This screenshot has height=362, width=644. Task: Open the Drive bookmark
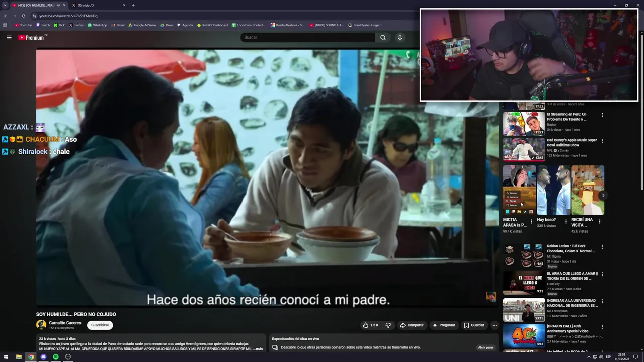click(167, 25)
